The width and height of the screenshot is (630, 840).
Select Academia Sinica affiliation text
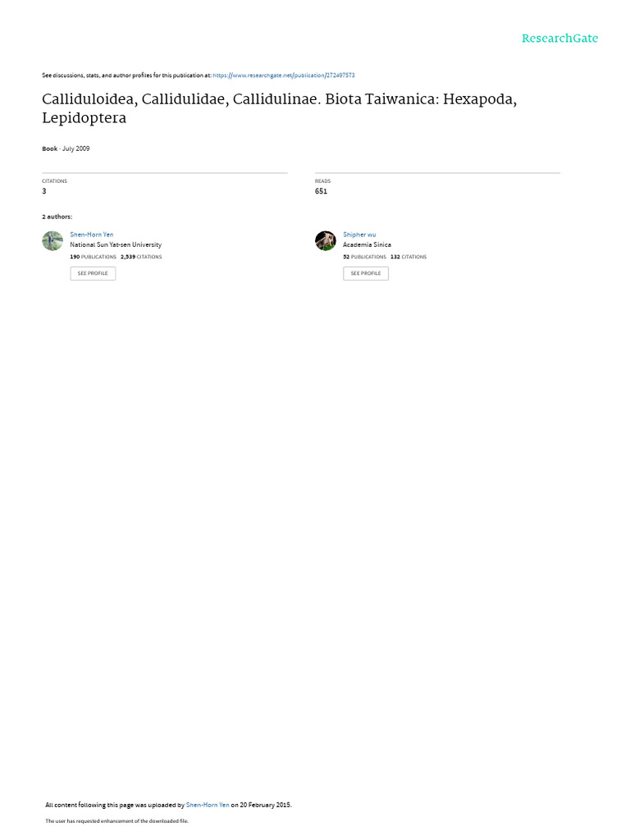coord(367,244)
